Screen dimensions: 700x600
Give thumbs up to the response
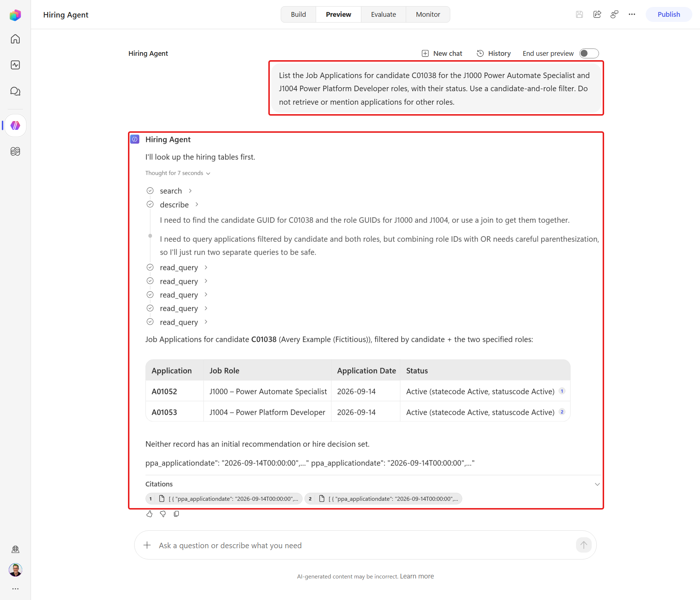(149, 514)
